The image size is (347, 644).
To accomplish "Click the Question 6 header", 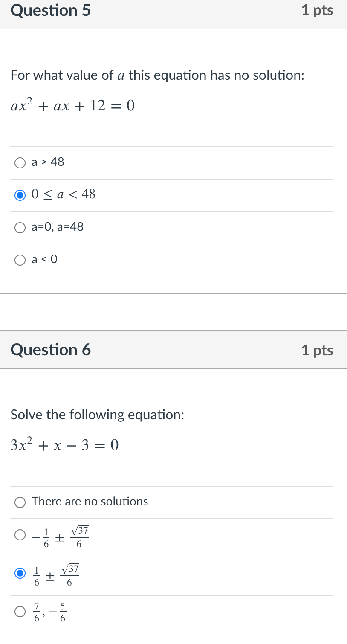I will click(x=50, y=350).
